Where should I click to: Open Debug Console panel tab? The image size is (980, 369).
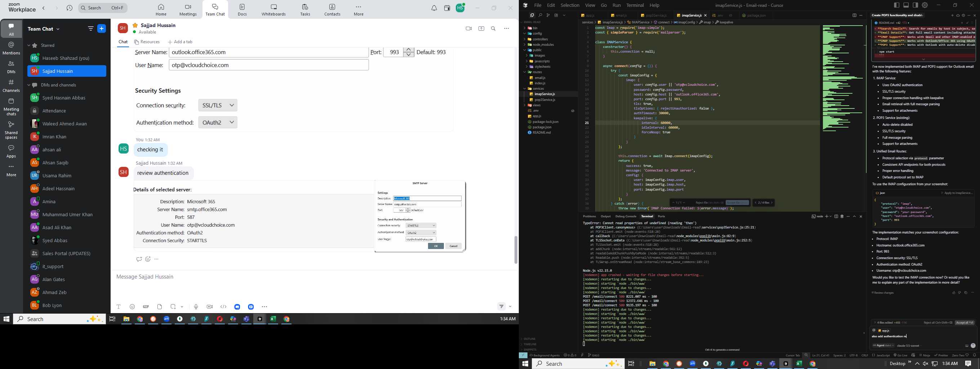click(626, 217)
